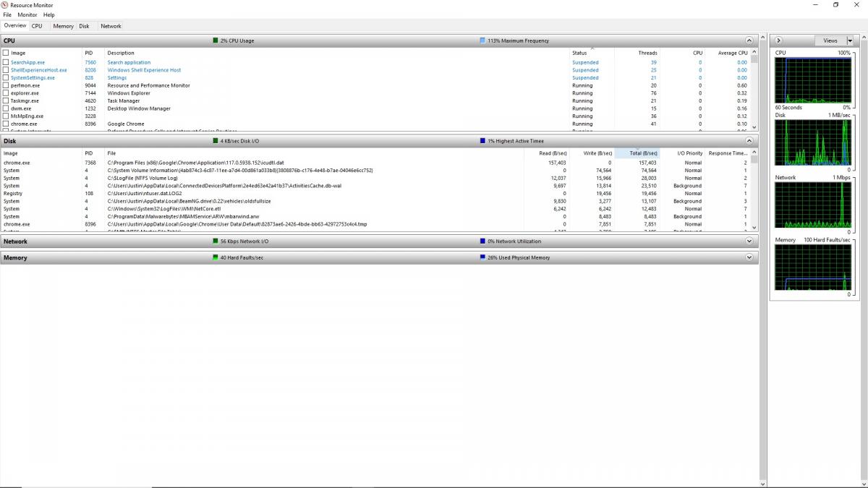The height and width of the screenshot is (488, 868).
Task: Collapse the CPU section with chevron
Action: click(x=749, y=40)
